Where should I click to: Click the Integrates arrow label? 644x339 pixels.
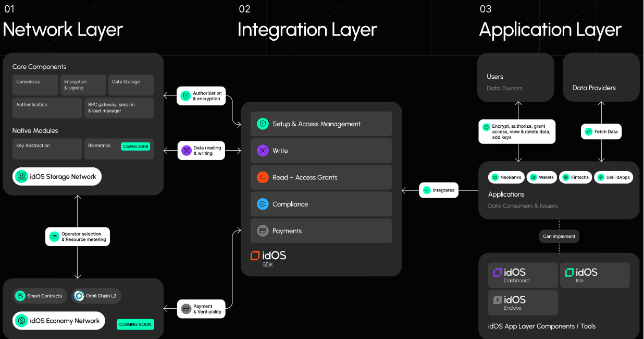439,190
